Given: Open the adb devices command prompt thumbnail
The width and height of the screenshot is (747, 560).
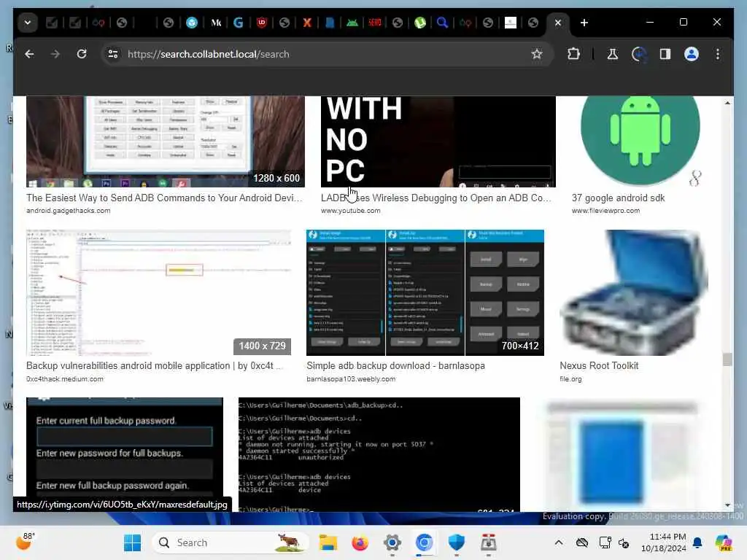Looking at the screenshot, I should pos(379,455).
